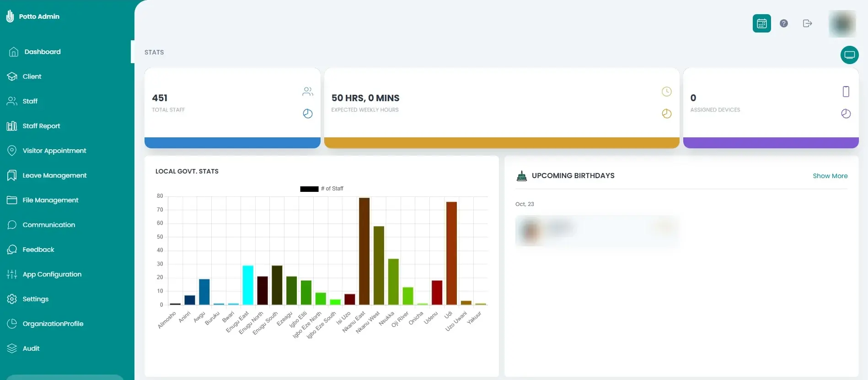
Task: Click the Nsukka bar in the chart
Action: [393, 282]
